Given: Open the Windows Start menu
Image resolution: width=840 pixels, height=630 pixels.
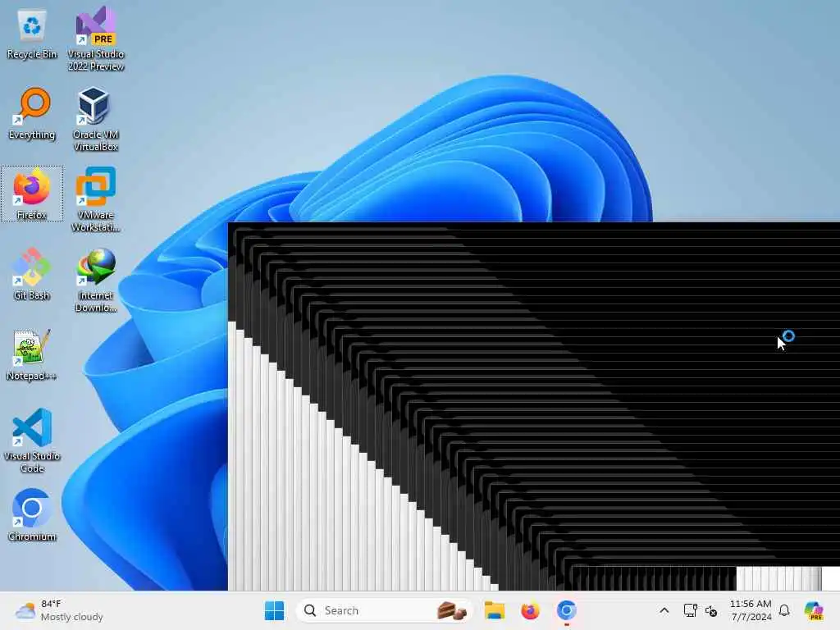Looking at the screenshot, I should (x=274, y=610).
